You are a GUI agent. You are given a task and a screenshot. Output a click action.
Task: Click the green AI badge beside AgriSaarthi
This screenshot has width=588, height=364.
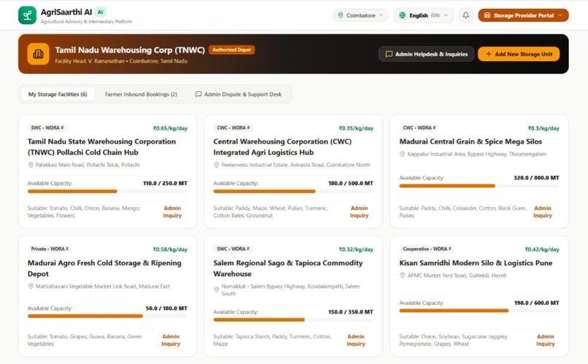pos(100,12)
